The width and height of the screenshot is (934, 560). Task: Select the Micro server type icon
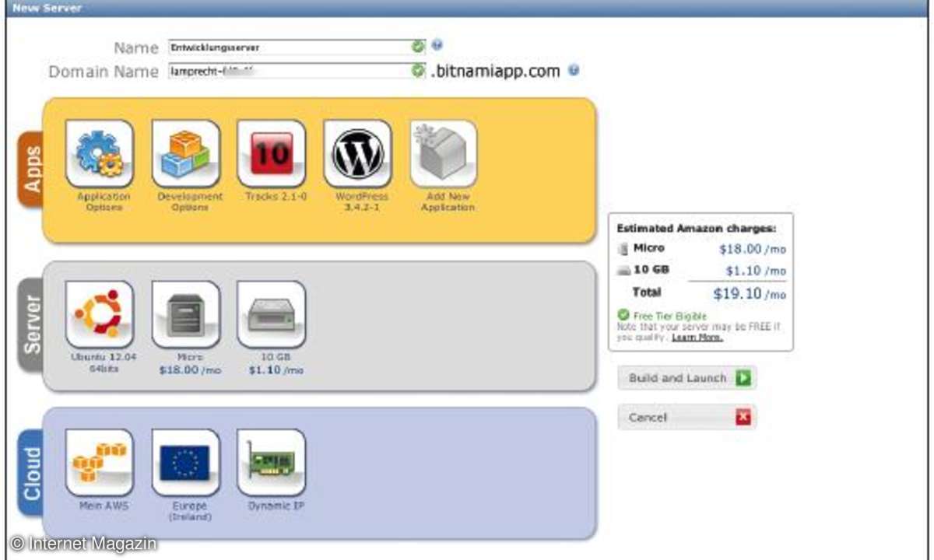[186, 314]
